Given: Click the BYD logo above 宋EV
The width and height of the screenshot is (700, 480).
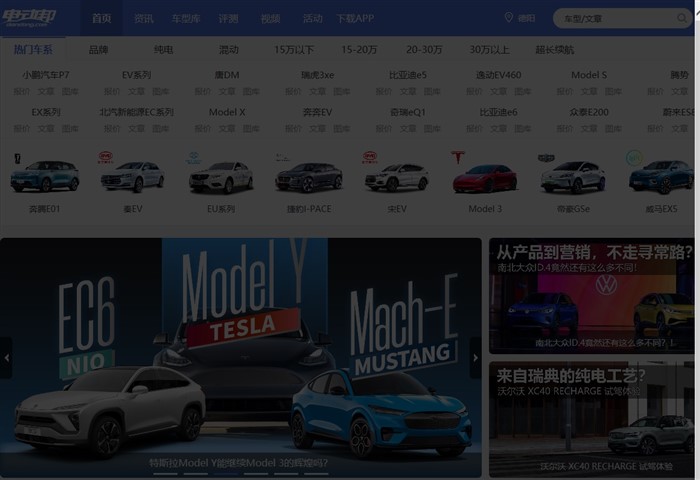Looking at the screenshot, I should [x=370, y=157].
